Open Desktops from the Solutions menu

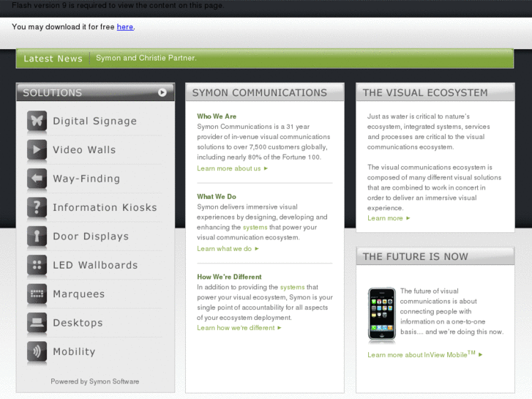[x=78, y=323]
